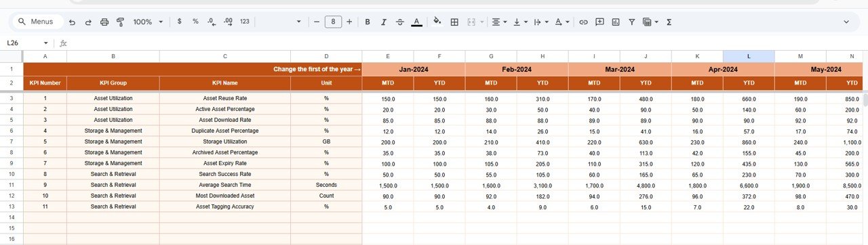Create a filter

pyautogui.click(x=632, y=22)
